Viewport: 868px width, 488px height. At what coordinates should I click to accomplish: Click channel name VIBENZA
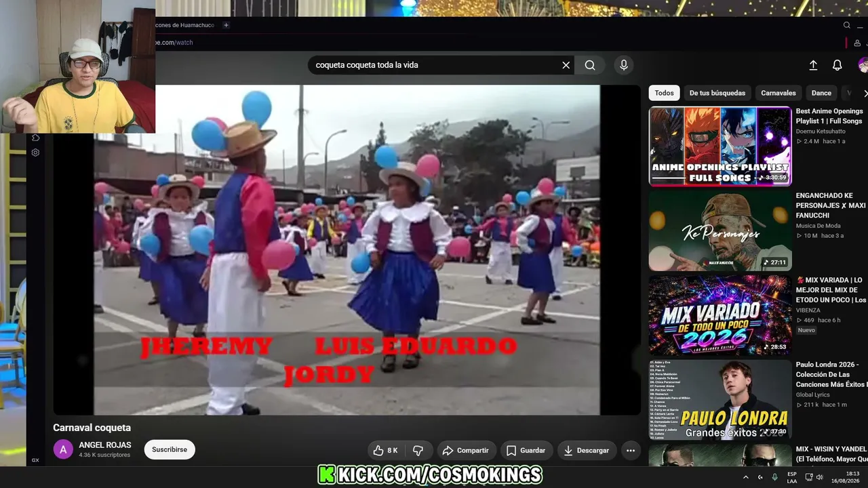click(x=808, y=310)
